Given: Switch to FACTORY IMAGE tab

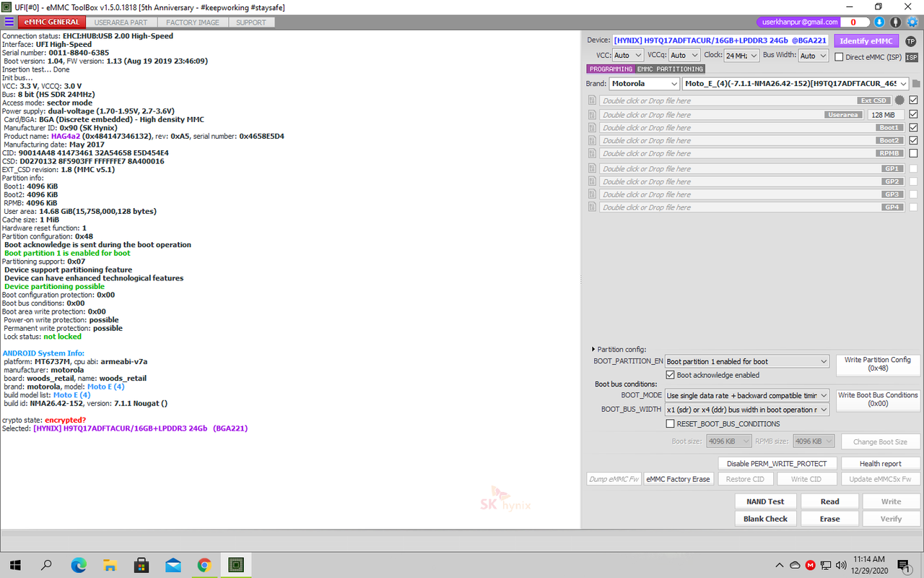Looking at the screenshot, I should 193,22.
